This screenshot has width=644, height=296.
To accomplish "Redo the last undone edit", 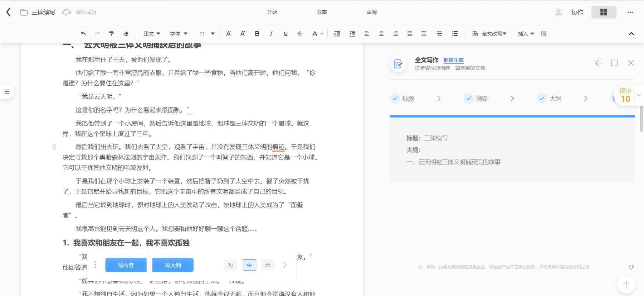I will (97, 34).
